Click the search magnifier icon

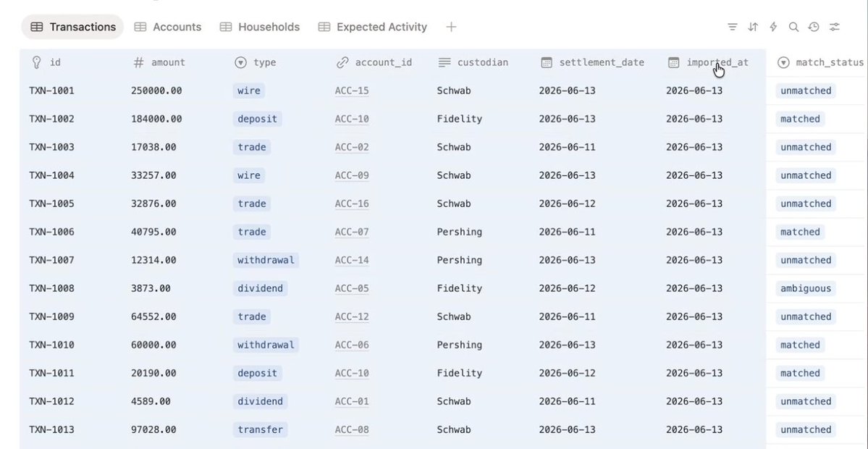pos(793,27)
